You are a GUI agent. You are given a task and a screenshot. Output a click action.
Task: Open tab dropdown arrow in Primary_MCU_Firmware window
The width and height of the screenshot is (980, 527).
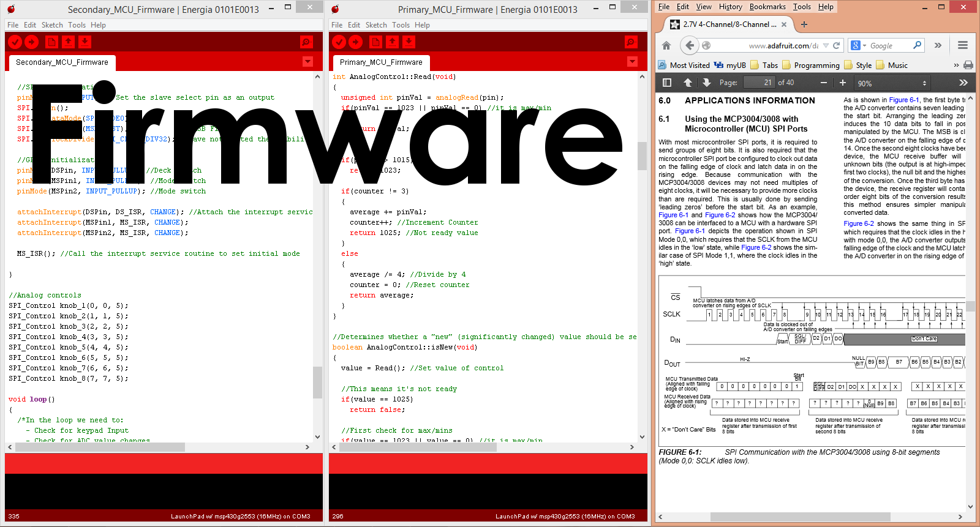tap(633, 62)
